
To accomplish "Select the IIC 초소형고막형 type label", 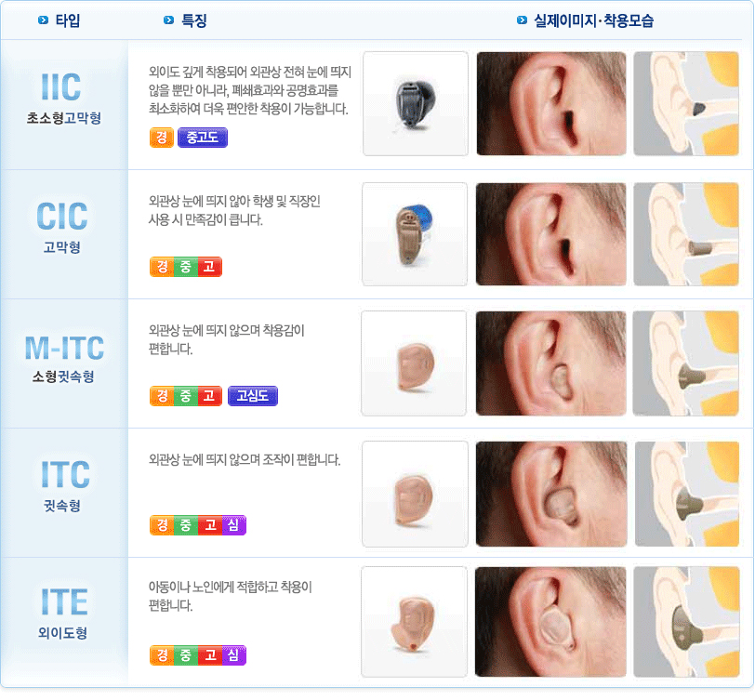I will coord(63,99).
